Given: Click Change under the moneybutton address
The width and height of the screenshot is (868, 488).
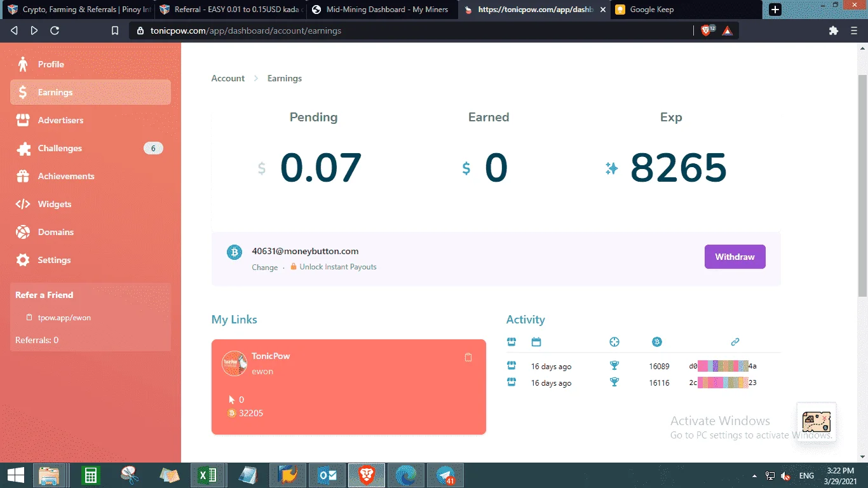Looking at the screenshot, I should [x=264, y=268].
